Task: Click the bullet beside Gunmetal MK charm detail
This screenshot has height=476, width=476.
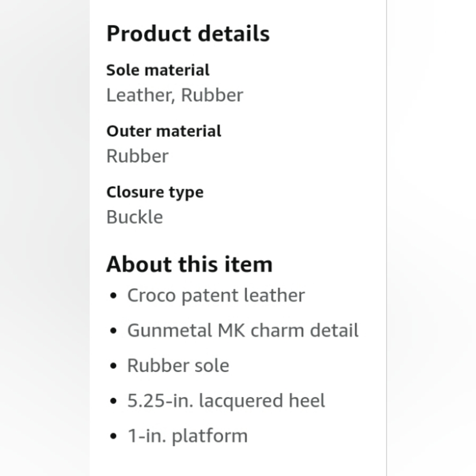Action: pos(113,331)
